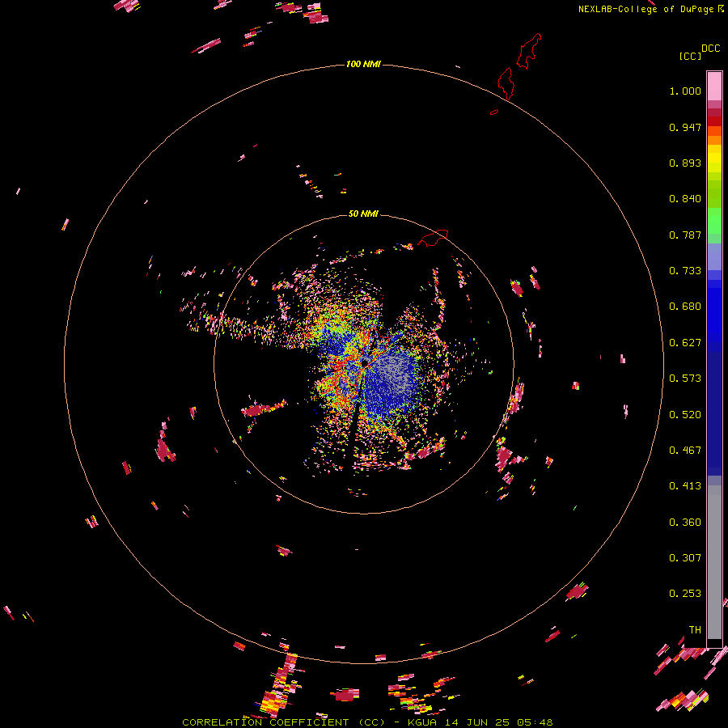Select the 0.307 scale value
728x728 pixels.
(x=685, y=558)
